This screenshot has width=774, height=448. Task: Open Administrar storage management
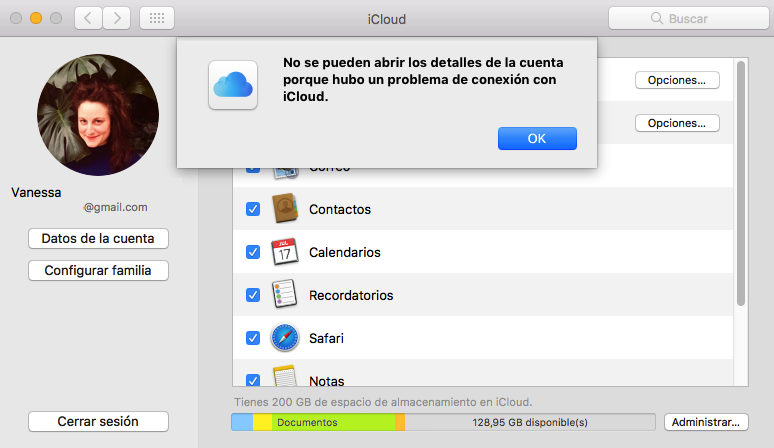[707, 422]
